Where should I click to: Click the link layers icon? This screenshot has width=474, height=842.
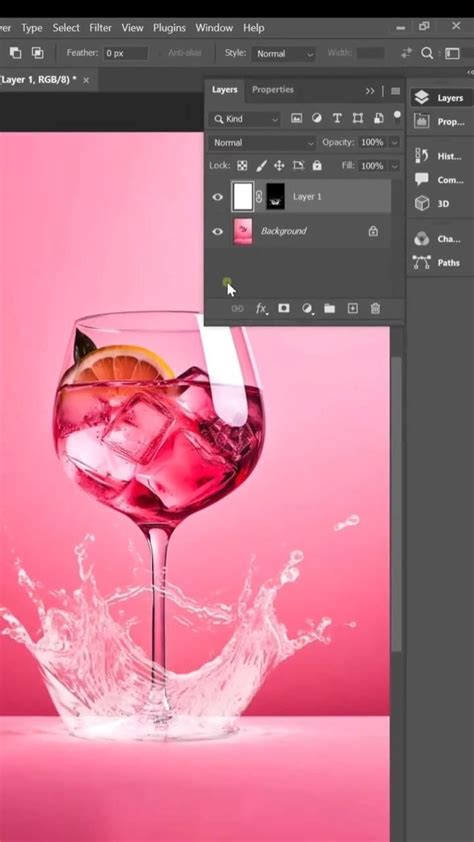[x=237, y=308]
